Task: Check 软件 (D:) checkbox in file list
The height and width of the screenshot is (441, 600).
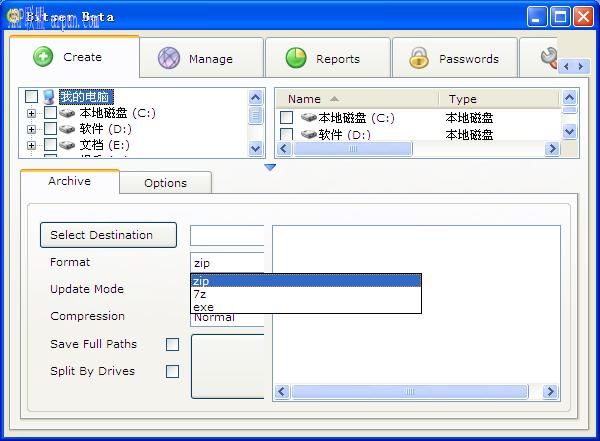Action: [x=287, y=134]
